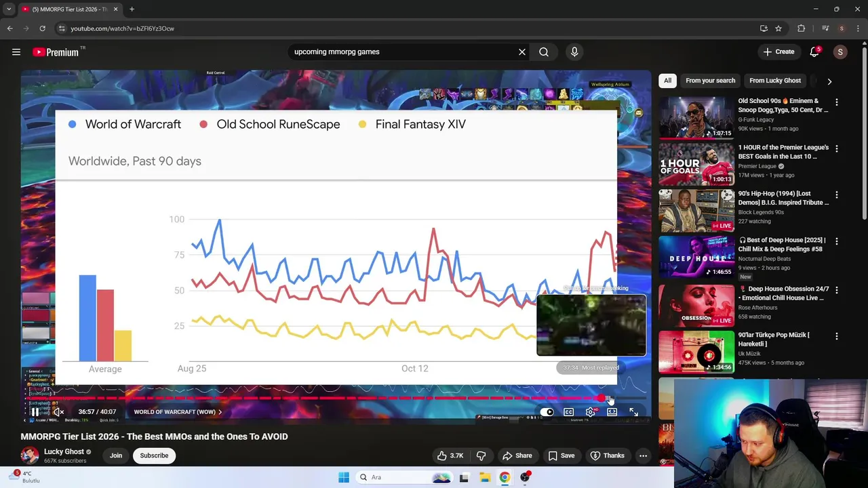Save the video to a playlist
The image size is (868, 488).
[x=561, y=455]
